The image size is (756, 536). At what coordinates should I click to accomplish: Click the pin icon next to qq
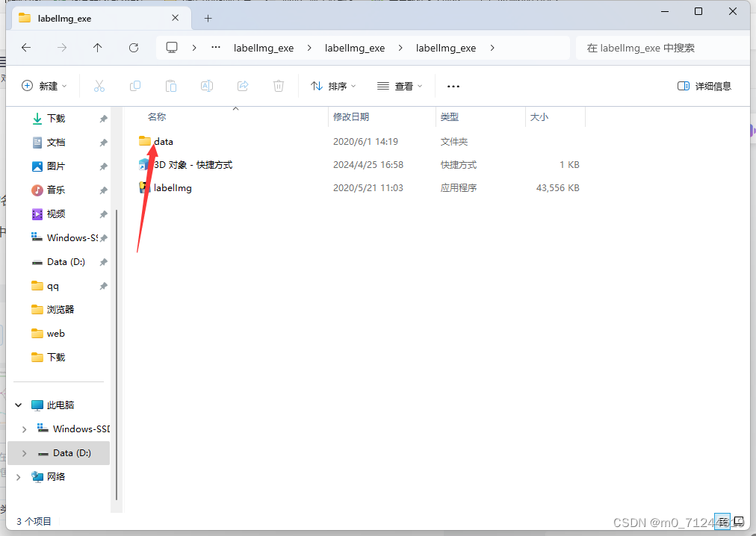pos(103,287)
